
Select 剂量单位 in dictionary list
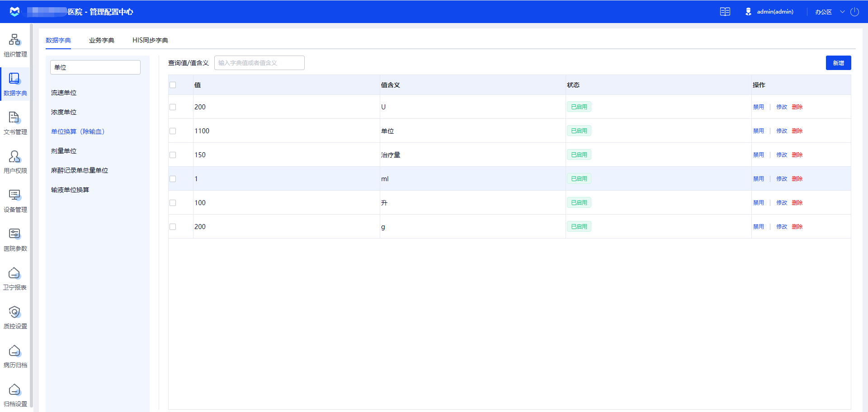click(x=64, y=151)
